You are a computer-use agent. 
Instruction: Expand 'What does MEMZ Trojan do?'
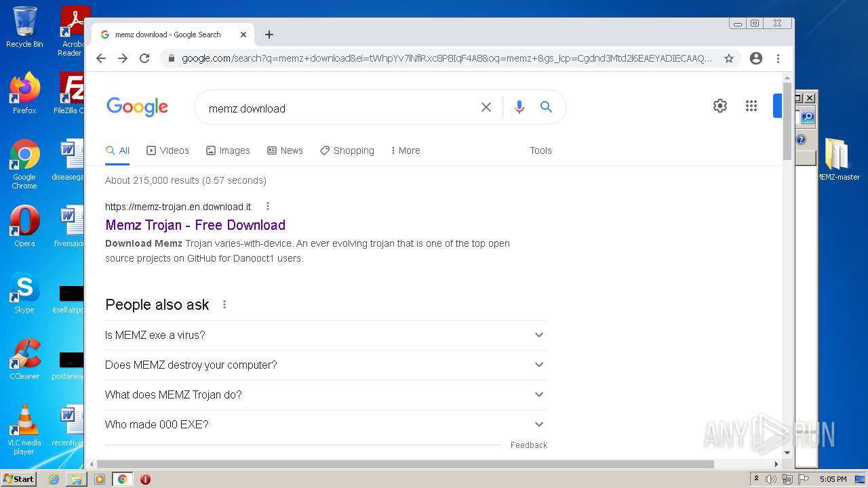[x=326, y=394]
